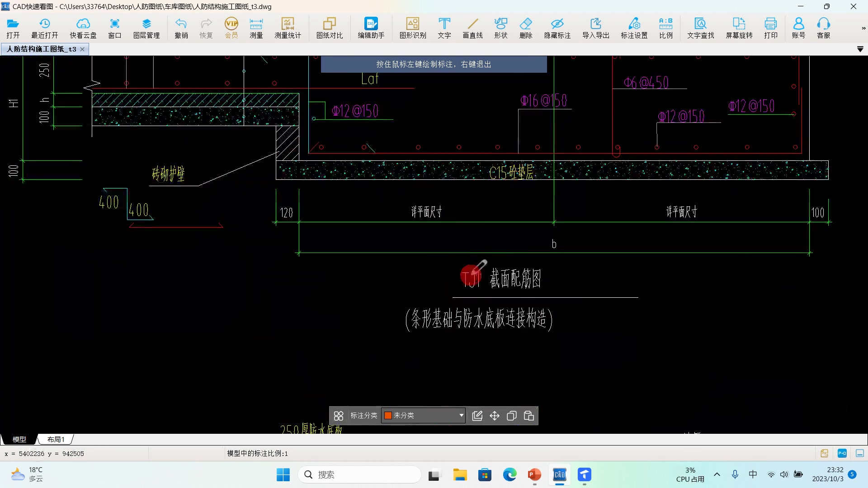Toggle the microphone in system tray
868x488 pixels.
click(735, 474)
